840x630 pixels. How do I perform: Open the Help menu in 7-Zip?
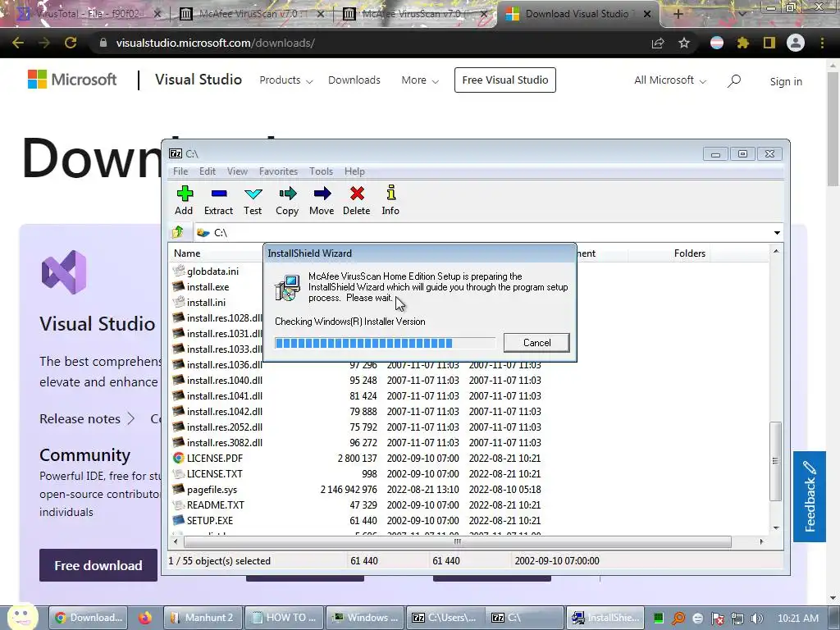[x=354, y=171]
